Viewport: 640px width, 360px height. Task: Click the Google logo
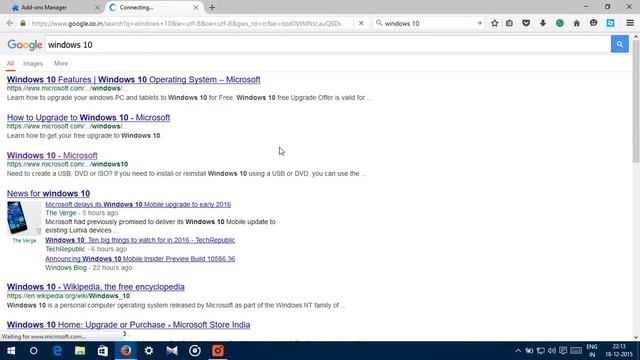[24, 45]
